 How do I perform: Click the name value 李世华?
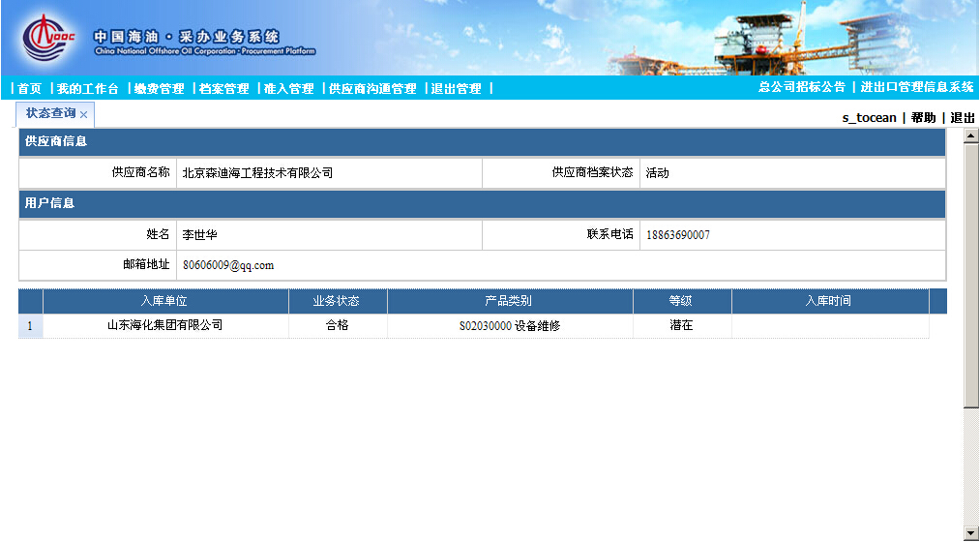coord(200,235)
